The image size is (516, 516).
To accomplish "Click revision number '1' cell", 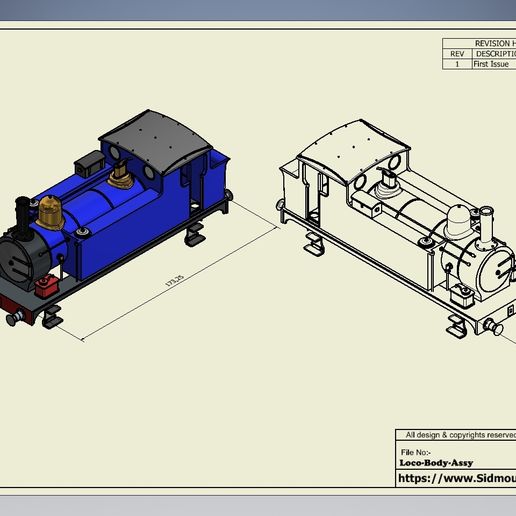I will [x=457, y=64].
